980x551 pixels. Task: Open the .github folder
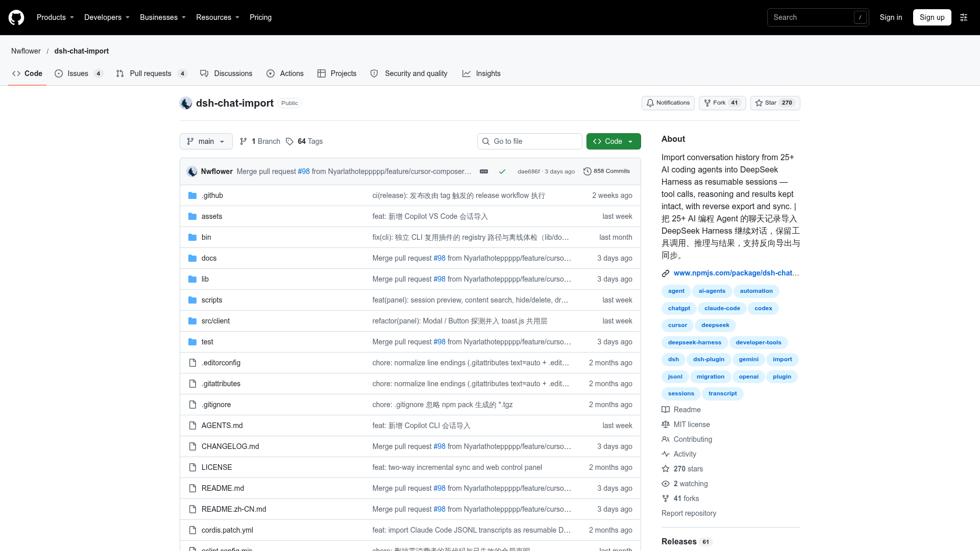pos(212,195)
